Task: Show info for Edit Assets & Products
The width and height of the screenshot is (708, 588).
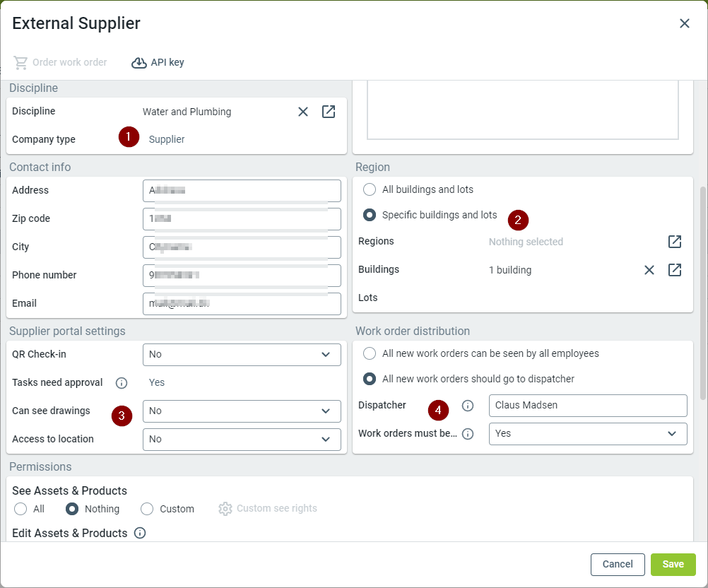Action: tap(140, 533)
